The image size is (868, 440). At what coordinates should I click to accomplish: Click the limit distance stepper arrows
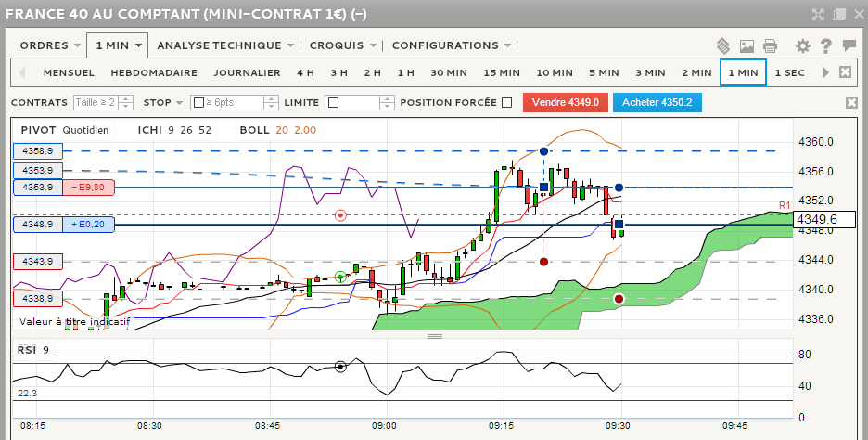(388, 102)
